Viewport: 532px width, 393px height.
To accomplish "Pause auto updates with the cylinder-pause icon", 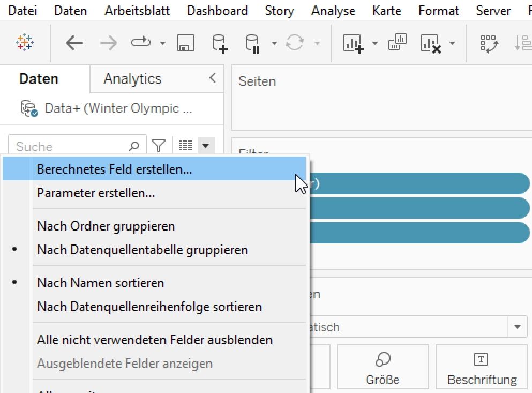I will 252,43.
